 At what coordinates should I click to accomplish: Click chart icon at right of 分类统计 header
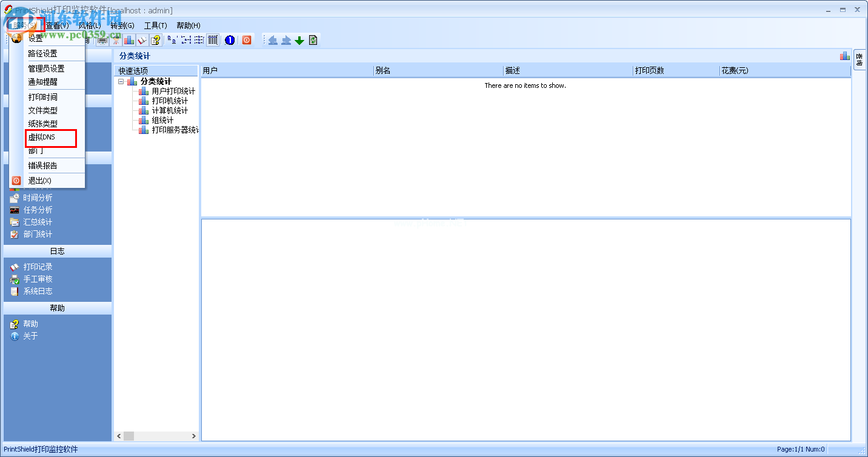tap(844, 56)
